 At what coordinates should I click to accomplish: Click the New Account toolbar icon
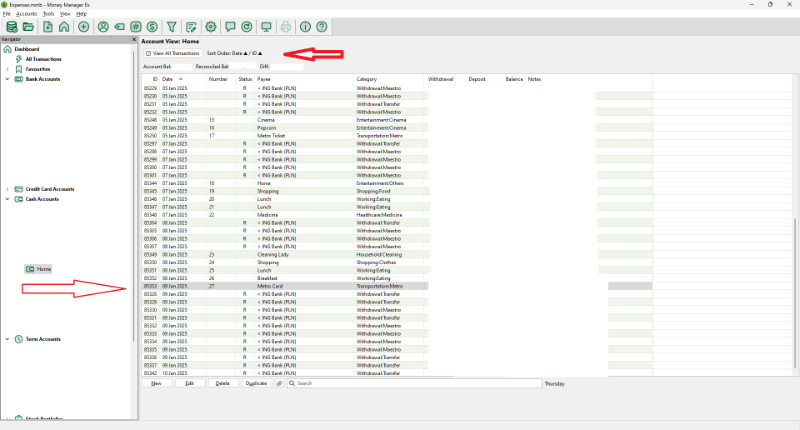point(47,27)
